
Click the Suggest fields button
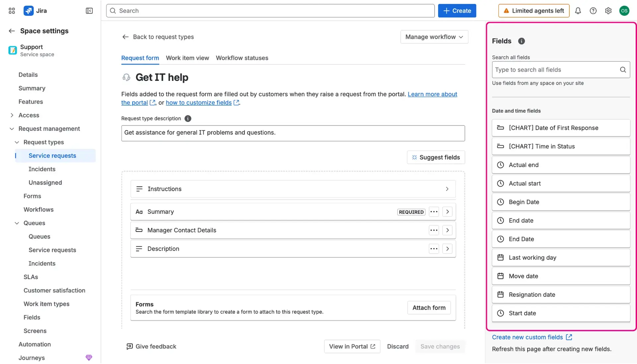click(436, 157)
